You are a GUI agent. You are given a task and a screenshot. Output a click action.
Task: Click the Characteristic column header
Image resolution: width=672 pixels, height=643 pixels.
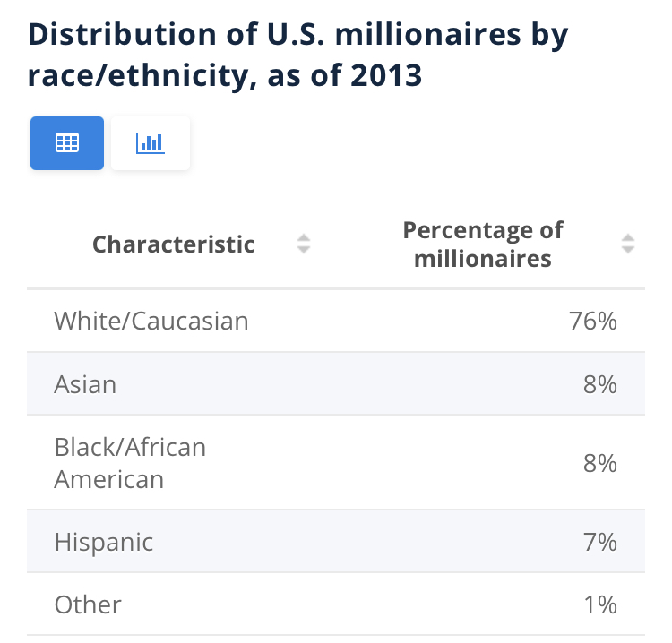(174, 244)
